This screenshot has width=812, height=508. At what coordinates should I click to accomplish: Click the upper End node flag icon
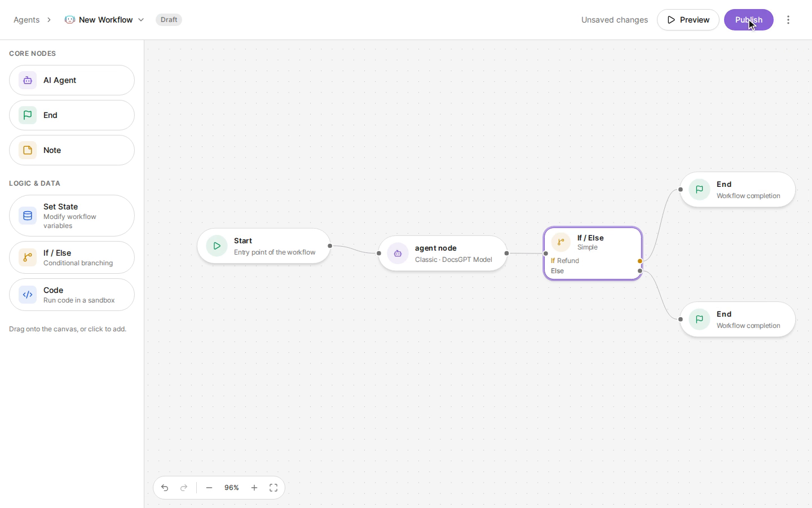point(699,190)
